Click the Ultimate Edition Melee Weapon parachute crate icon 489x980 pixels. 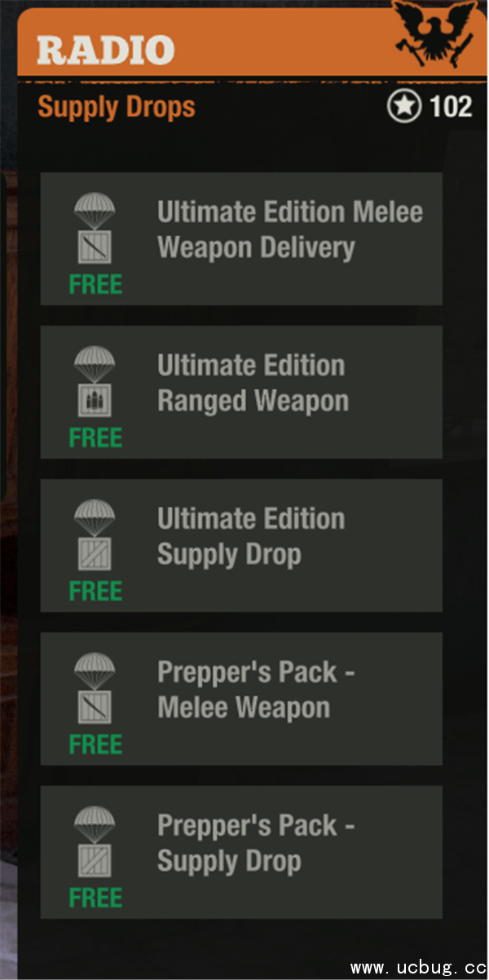coord(95,228)
